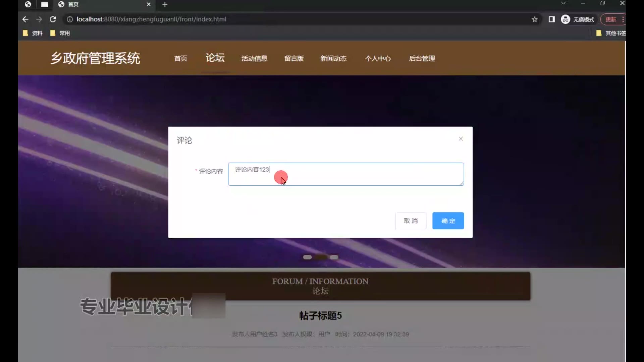The image size is (644, 362).
Task: Open the 资料 bookmarks folder
Action: 33,33
